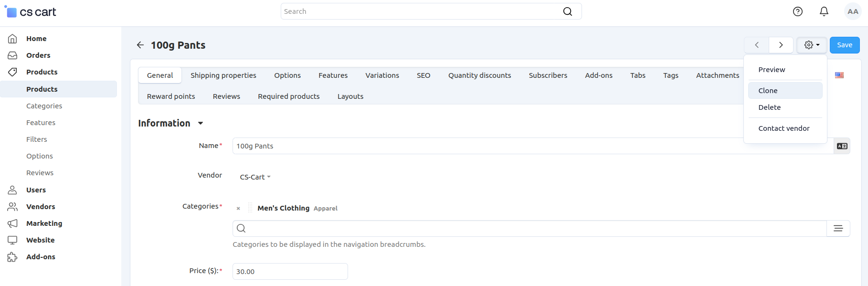The image size is (868, 286).
Task: Go to next product with right chevron
Action: coord(781,45)
